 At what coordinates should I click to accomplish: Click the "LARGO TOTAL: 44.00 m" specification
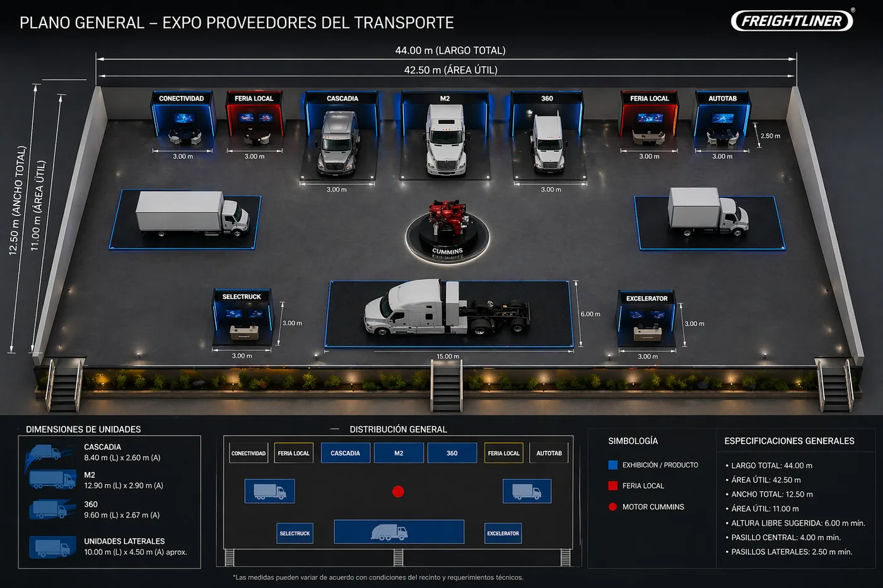tap(771, 466)
